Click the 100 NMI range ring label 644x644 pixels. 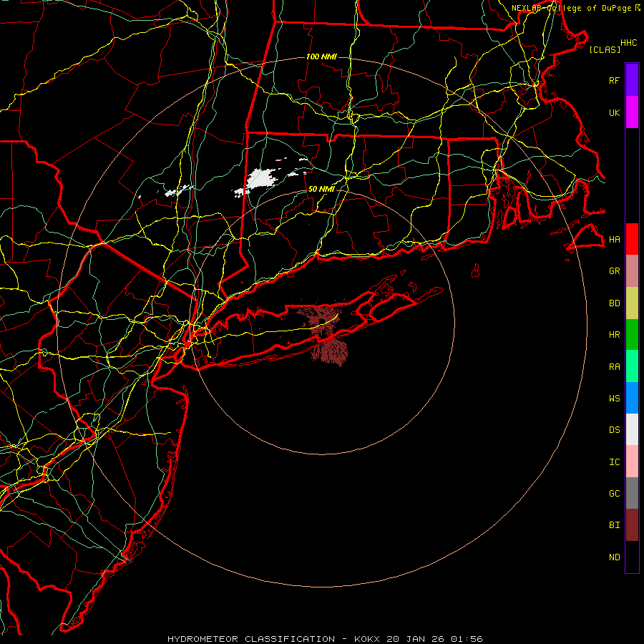(x=321, y=57)
